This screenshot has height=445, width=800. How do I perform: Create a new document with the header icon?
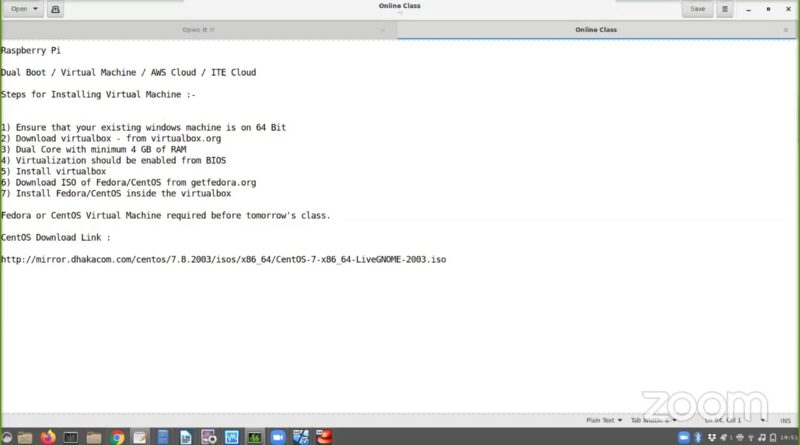55,9
